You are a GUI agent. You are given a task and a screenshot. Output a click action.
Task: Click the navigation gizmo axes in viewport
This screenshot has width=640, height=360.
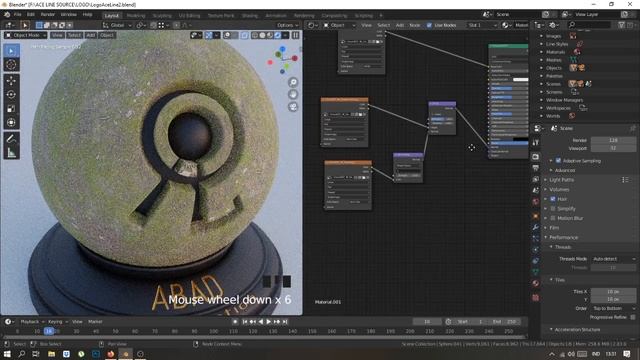pyautogui.click(x=282, y=60)
